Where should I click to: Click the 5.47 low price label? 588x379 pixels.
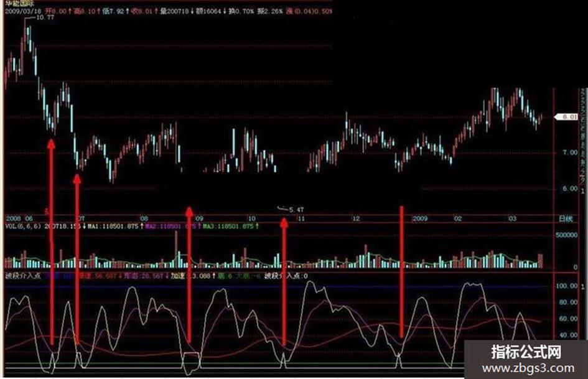point(297,210)
